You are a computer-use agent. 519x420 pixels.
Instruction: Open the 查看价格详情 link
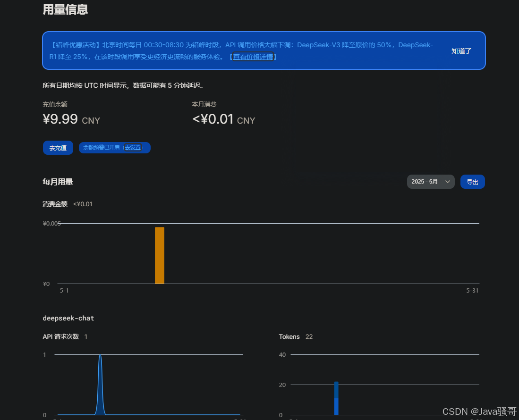pyautogui.click(x=253, y=57)
